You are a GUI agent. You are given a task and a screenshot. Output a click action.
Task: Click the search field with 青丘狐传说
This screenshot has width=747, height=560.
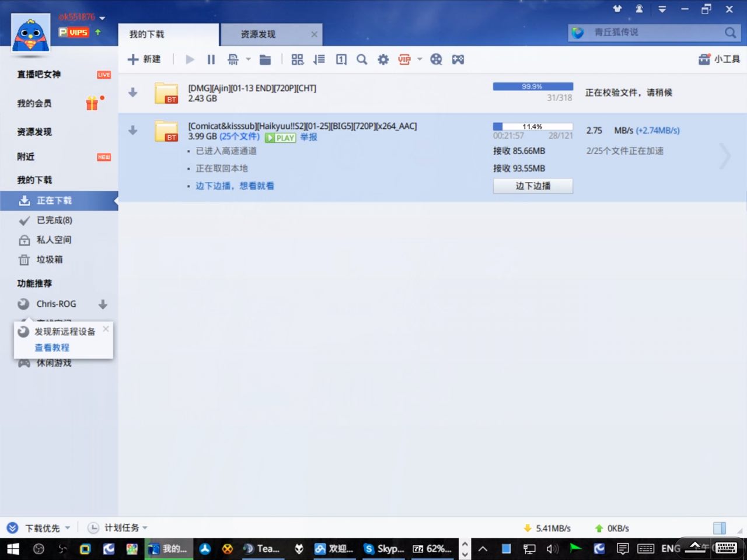click(x=652, y=33)
